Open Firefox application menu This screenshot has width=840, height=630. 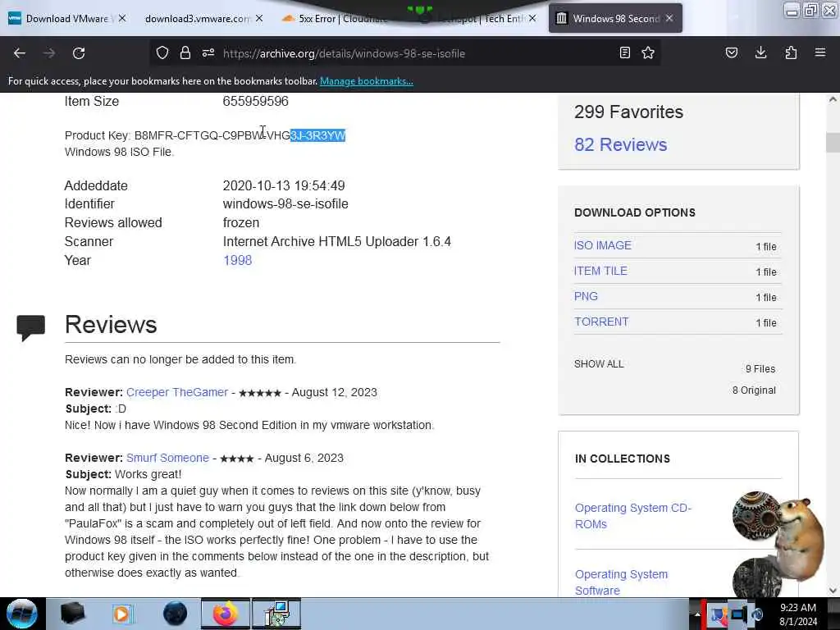tap(820, 52)
